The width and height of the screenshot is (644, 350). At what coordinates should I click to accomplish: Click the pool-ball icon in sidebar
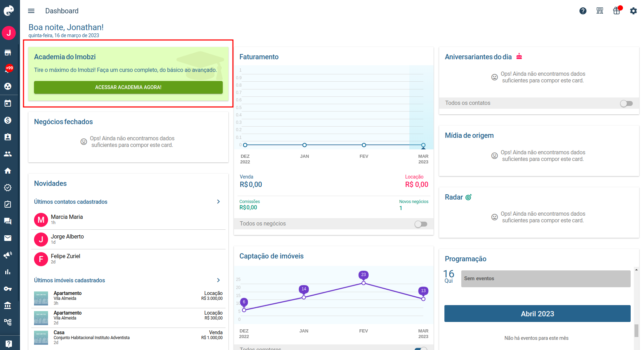pyautogui.click(x=8, y=86)
